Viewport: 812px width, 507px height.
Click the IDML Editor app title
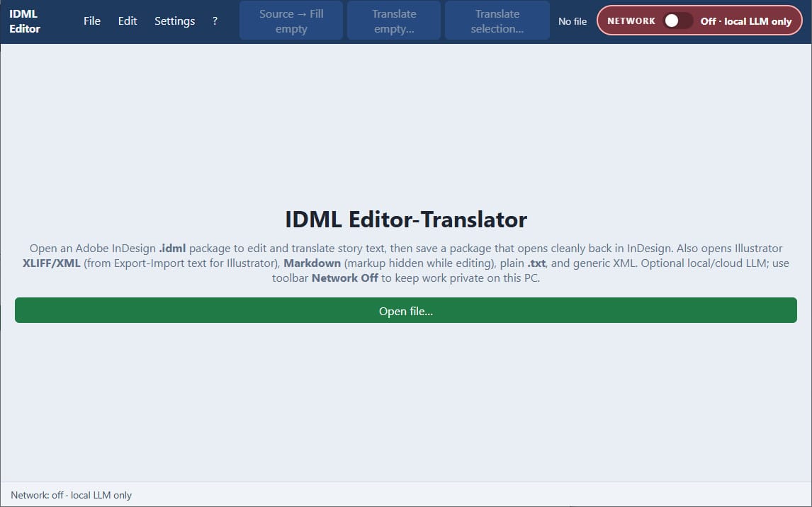click(x=24, y=21)
